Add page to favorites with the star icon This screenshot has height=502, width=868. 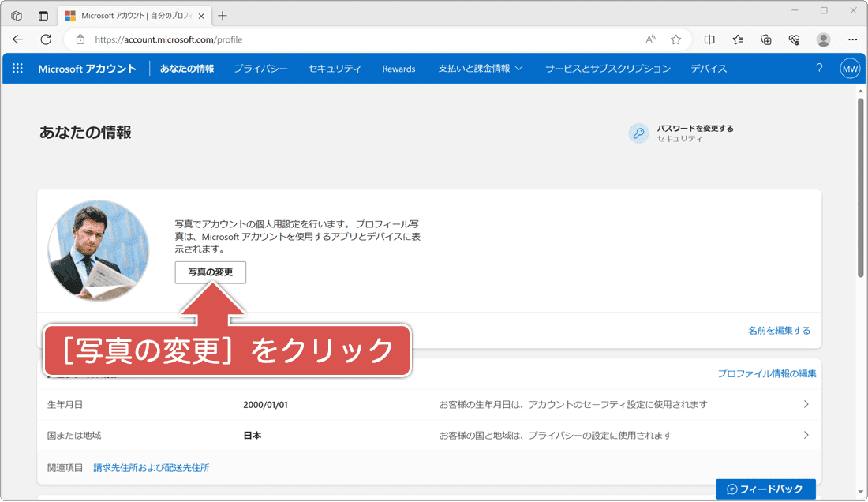[x=675, y=39]
